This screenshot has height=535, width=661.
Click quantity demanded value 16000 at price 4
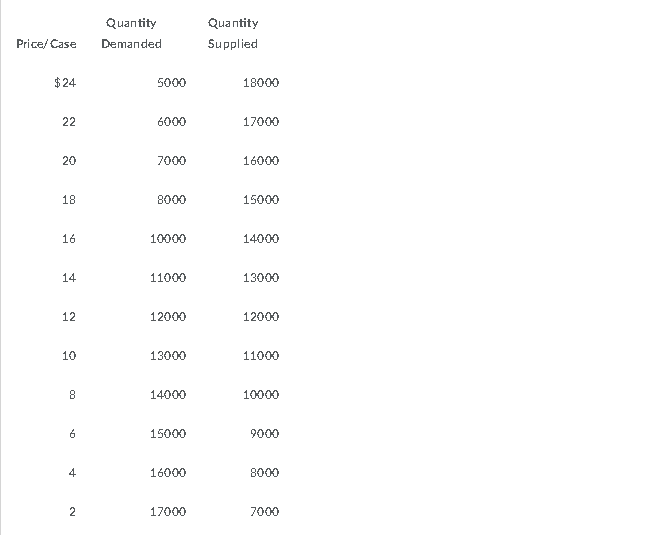tap(168, 473)
